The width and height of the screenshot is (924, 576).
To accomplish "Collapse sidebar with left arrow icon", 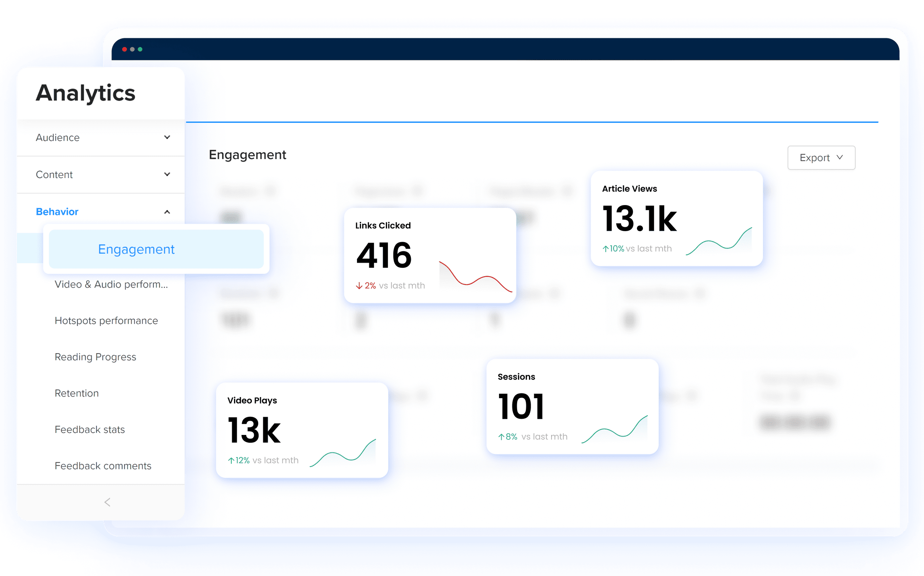I will tap(107, 502).
